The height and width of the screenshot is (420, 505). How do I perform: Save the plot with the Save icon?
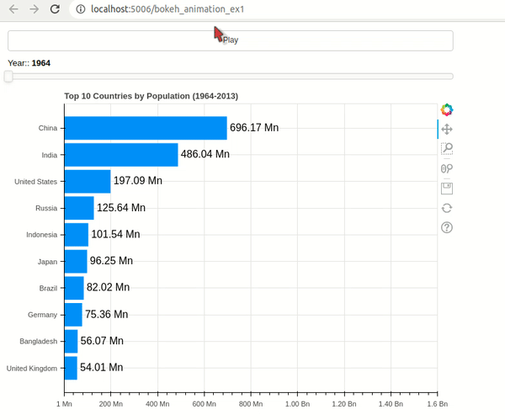coord(447,189)
